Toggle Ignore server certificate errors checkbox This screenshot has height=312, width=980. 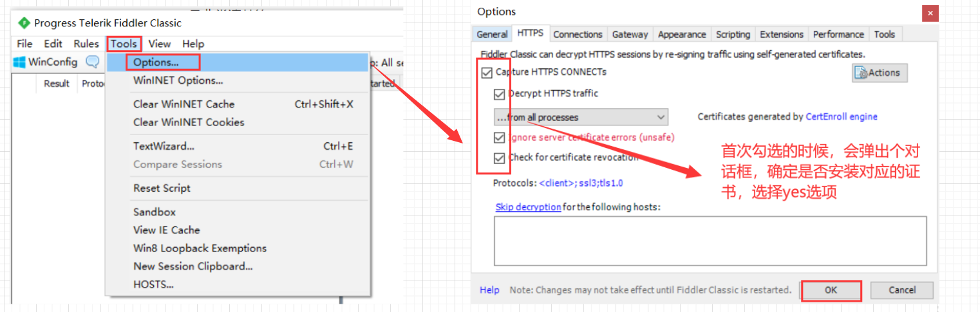coord(499,138)
